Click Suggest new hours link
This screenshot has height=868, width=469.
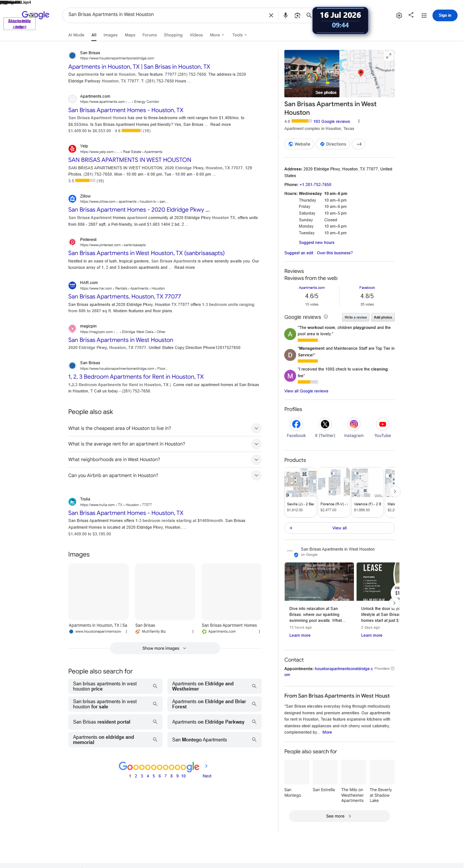(x=317, y=242)
